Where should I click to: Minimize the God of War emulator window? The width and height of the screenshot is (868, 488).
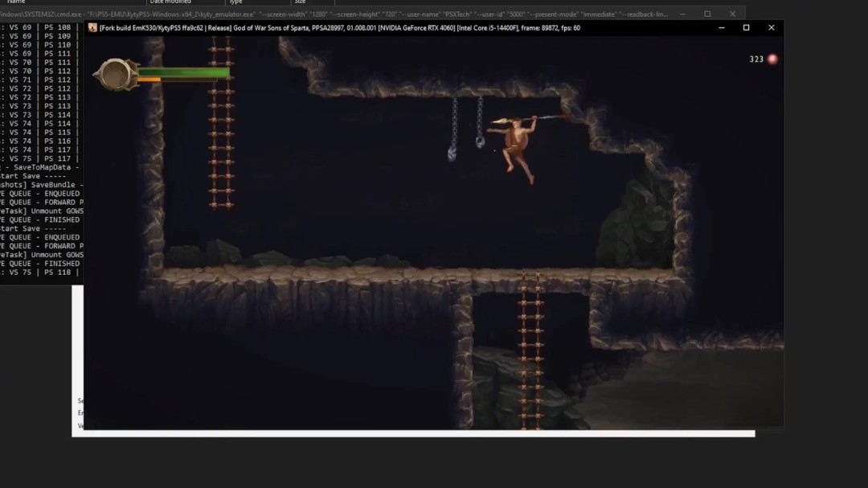tap(721, 27)
